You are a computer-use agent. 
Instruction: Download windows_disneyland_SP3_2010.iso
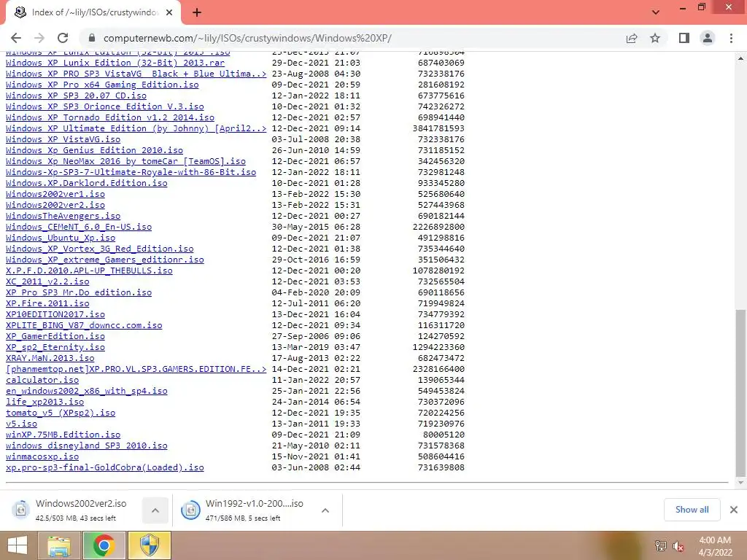pos(87,446)
